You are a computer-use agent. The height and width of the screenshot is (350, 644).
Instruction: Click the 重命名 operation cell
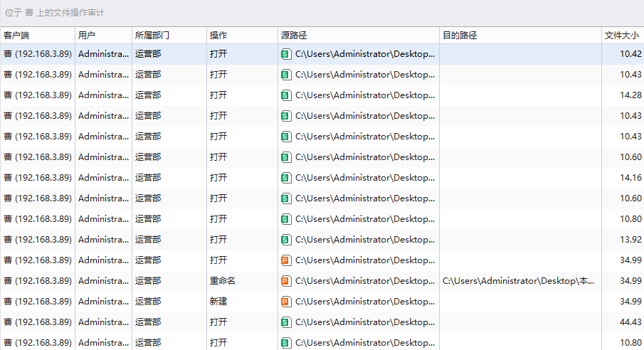[223, 281]
